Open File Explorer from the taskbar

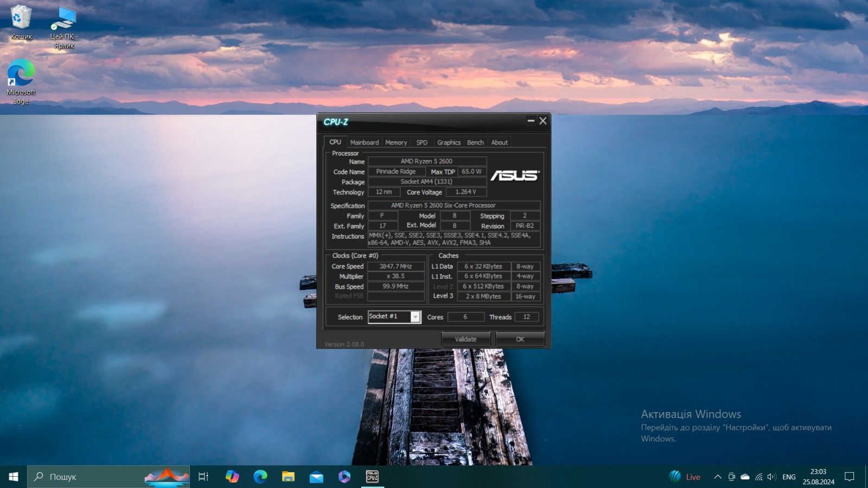tap(288, 477)
